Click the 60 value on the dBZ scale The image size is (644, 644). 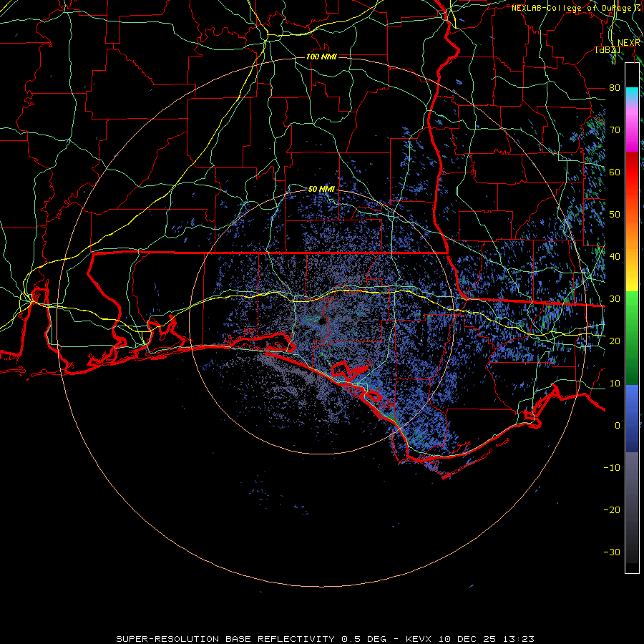615,172
